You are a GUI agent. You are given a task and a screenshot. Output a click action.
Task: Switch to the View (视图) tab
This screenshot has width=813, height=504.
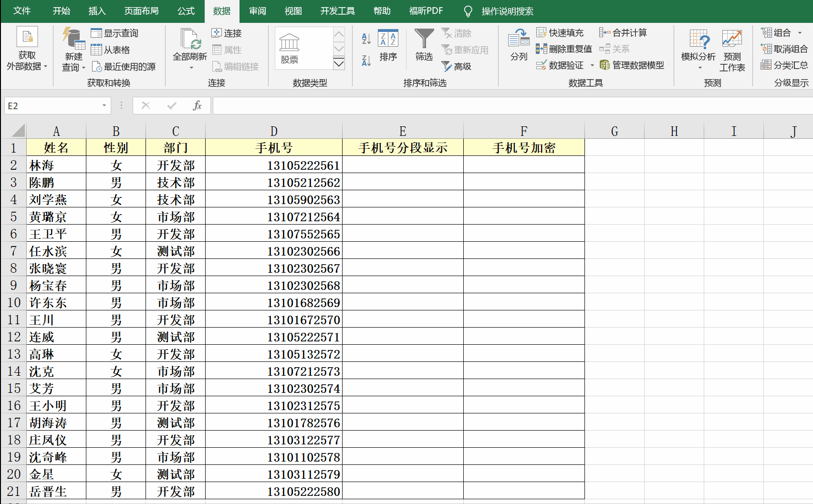(x=293, y=11)
